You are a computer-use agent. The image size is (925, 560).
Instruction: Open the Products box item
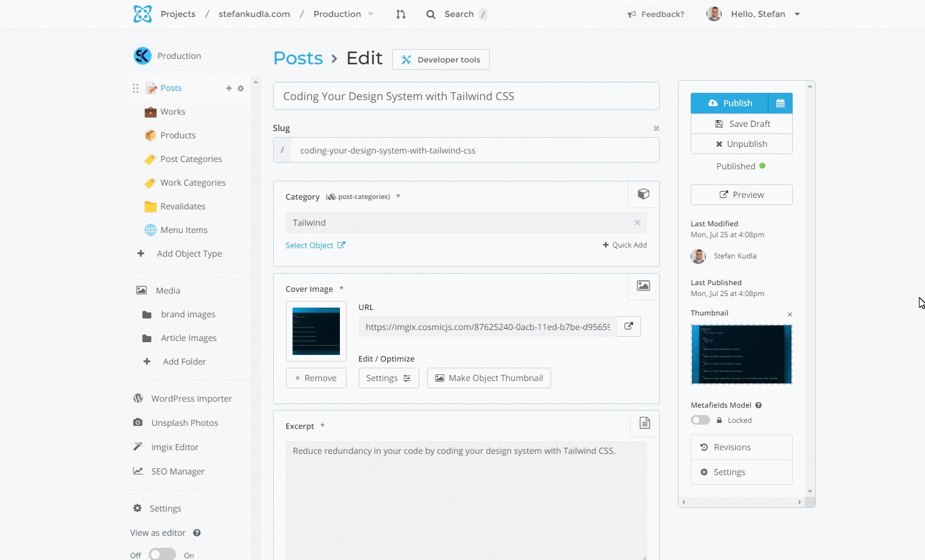[x=170, y=135]
